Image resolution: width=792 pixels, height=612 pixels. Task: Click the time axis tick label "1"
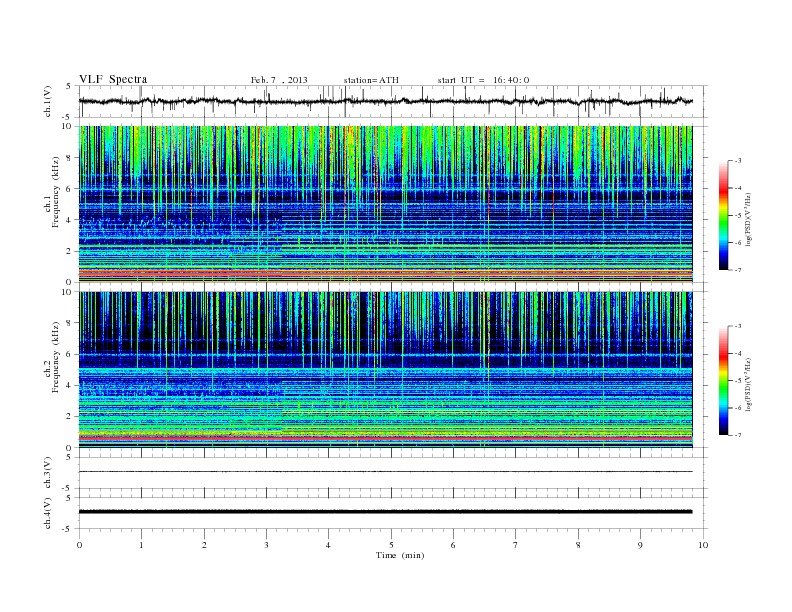coord(141,545)
